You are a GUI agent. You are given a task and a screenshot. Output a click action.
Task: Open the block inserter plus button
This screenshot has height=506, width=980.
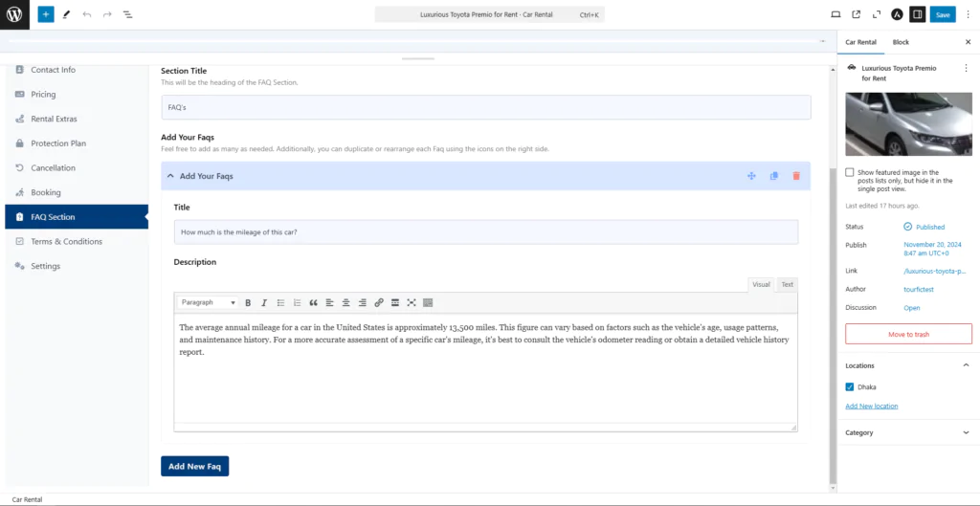point(46,14)
